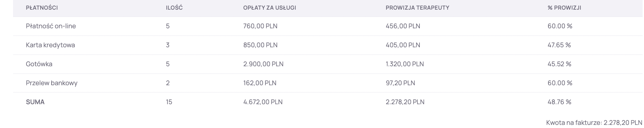Image resolution: width=644 pixels, height=128 pixels.
Task: Click the 162,00 PLN transfer fee value
Action: pyautogui.click(x=260, y=83)
